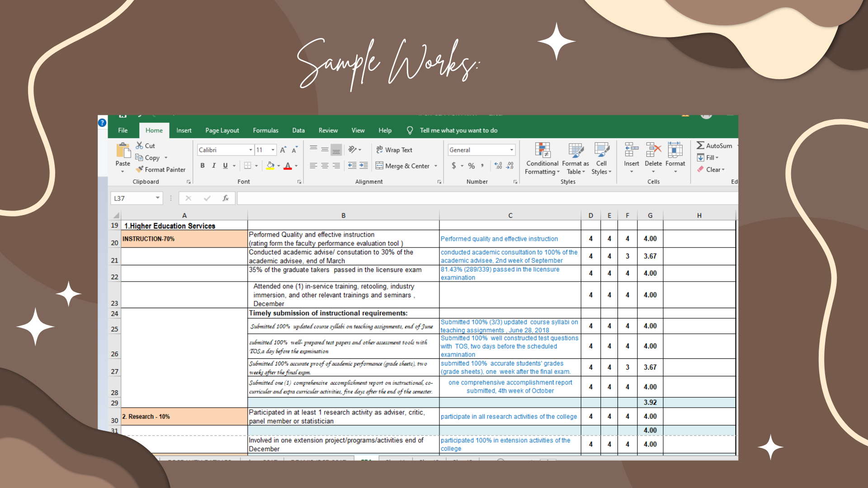Click the Paste clipboard icon
This screenshot has width=868, height=488.
[x=123, y=151]
